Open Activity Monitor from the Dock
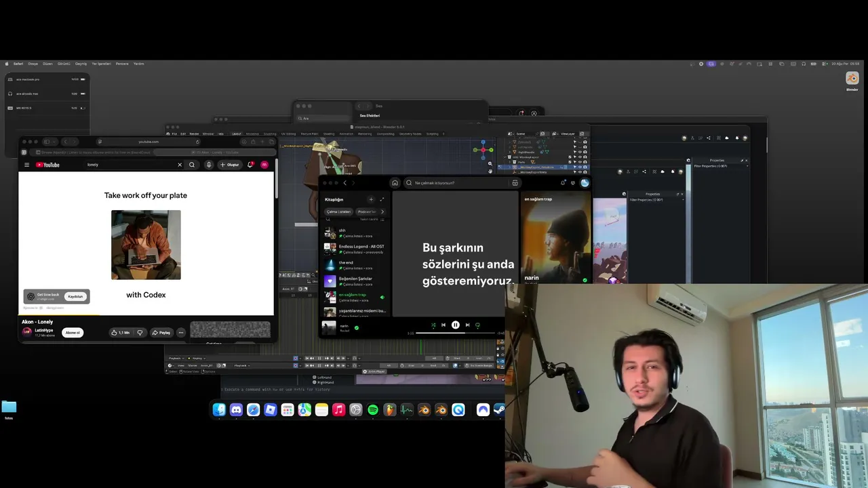This screenshot has height=488, width=868. point(407,409)
